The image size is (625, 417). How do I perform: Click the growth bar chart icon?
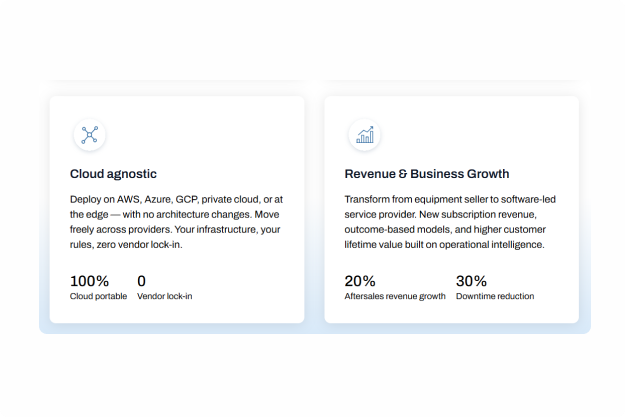pyautogui.click(x=365, y=135)
